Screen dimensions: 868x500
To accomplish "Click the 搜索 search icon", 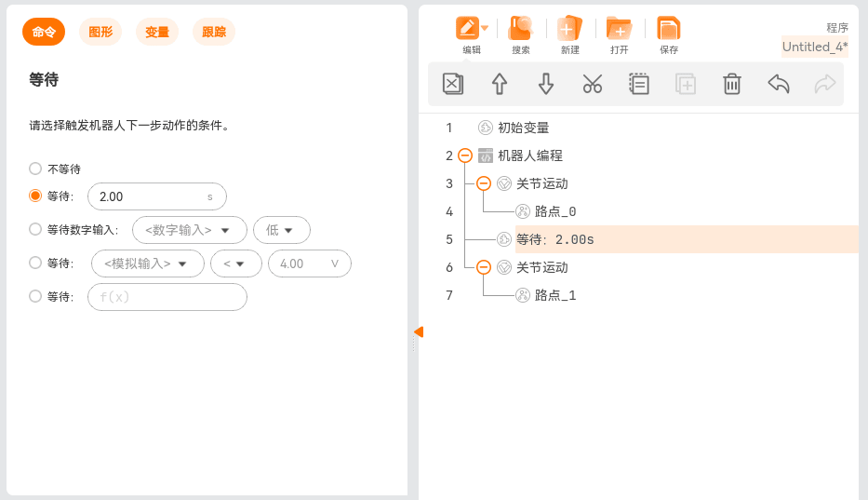I will (x=520, y=28).
